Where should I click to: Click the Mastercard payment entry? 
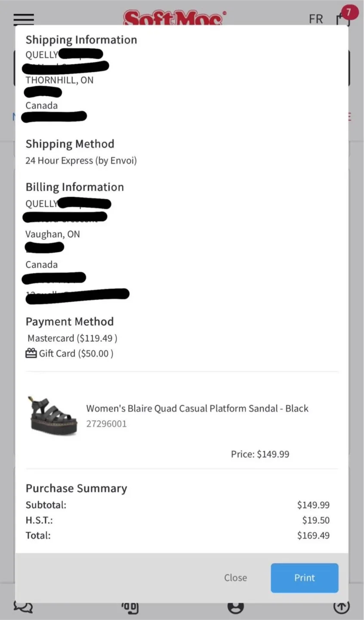(72, 338)
